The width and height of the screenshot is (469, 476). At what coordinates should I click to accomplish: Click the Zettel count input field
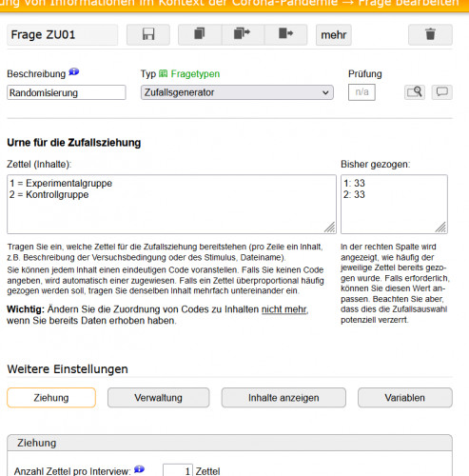(x=178, y=470)
